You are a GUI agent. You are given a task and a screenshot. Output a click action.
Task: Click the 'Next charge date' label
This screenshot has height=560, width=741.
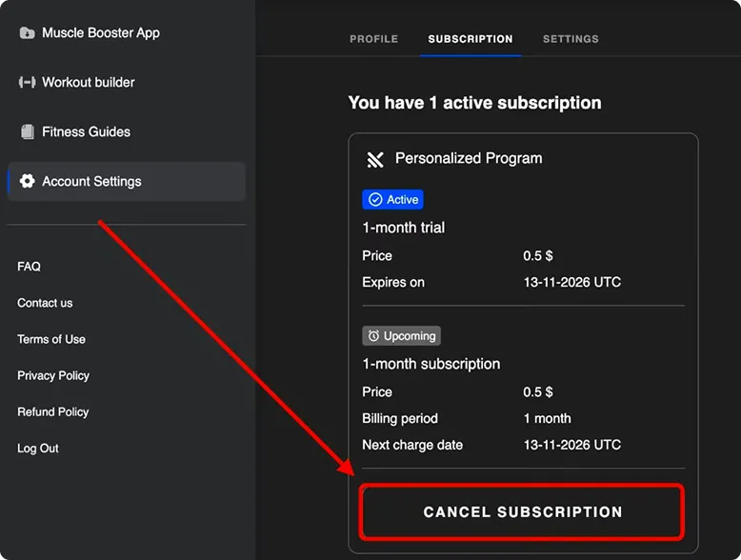tap(412, 445)
